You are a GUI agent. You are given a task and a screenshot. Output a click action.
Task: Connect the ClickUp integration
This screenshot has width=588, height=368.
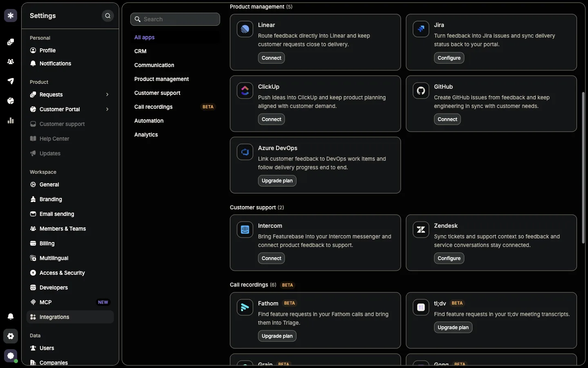(x=271, y=119)
